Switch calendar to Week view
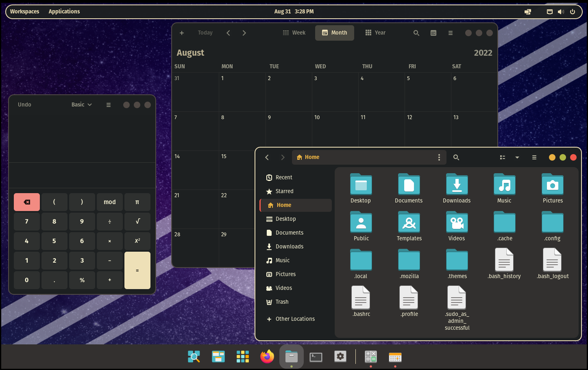Image resolution: width=588 pixels, height=370 pixels. (294, 33)
